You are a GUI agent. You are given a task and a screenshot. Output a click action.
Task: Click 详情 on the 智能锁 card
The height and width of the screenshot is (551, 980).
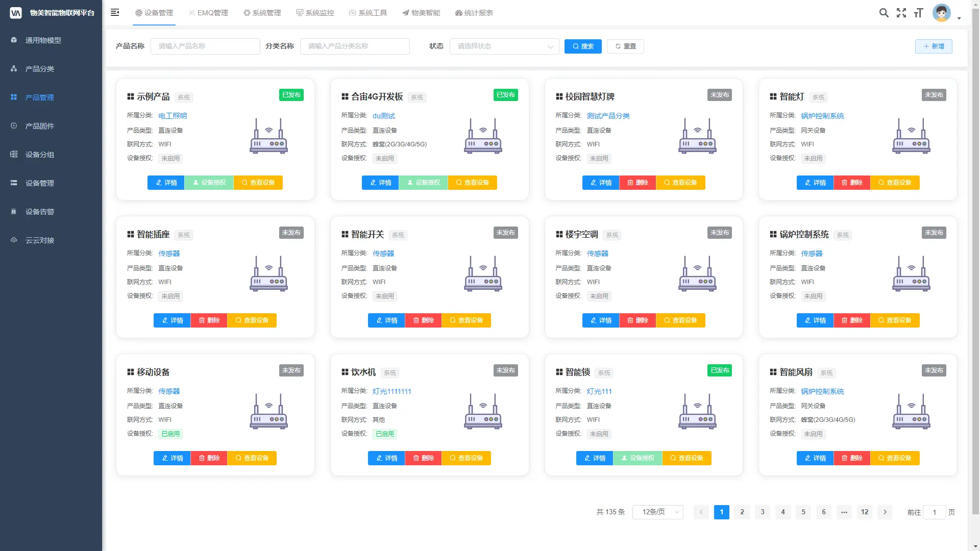594,458
